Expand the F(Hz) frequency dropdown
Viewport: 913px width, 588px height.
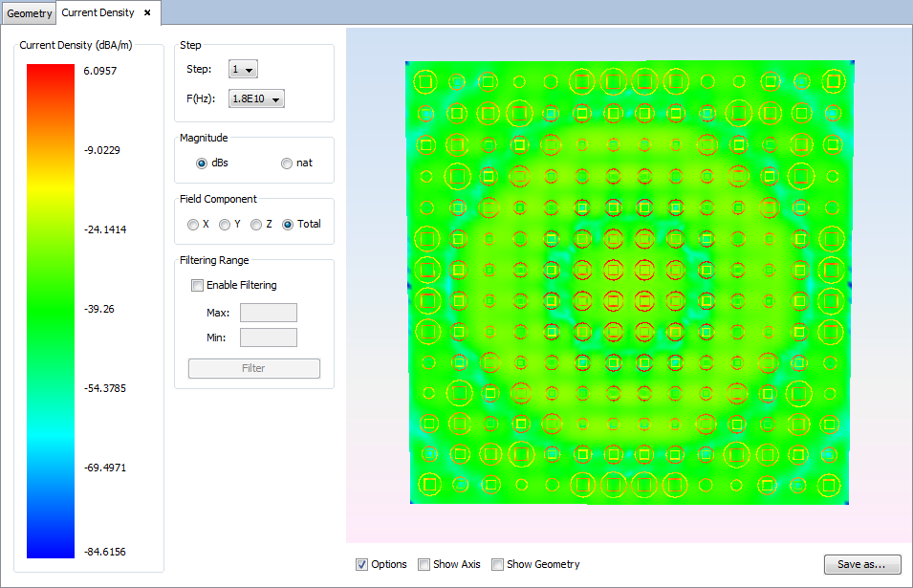pos(256,98)
